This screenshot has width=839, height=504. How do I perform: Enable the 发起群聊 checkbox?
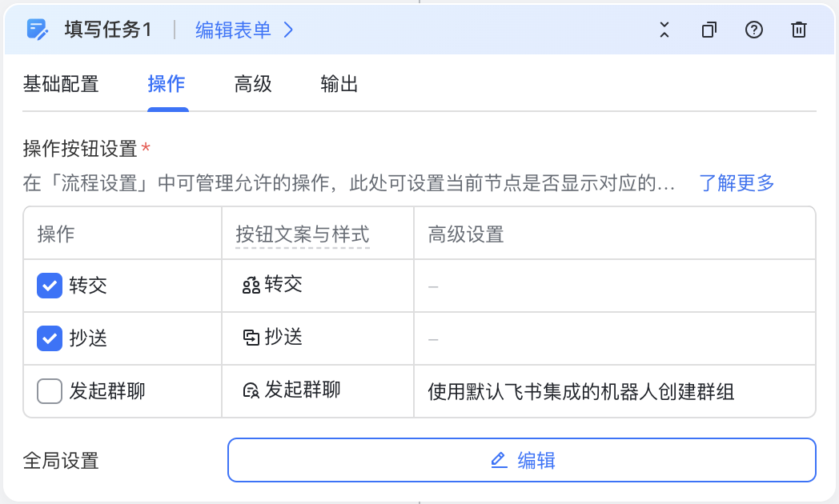click(49, 391)
